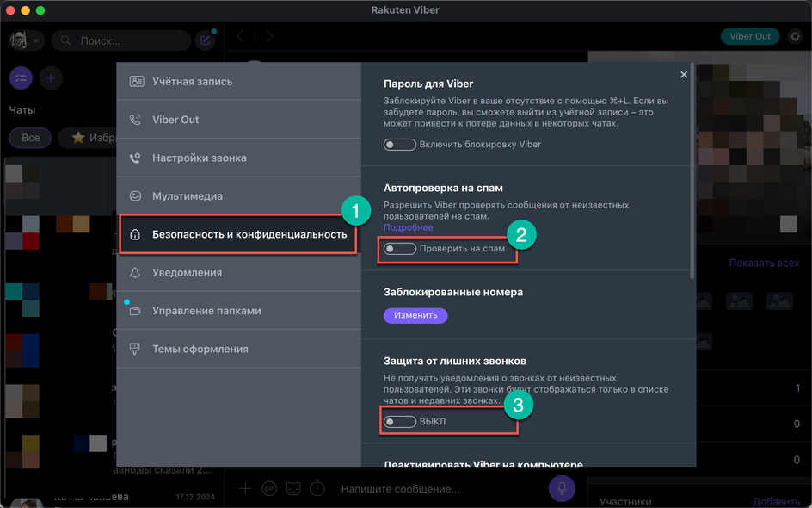Open the GIF picker icon
Image resolution: width=812 pixels, height=508 pixels.
tap(268, 488)
